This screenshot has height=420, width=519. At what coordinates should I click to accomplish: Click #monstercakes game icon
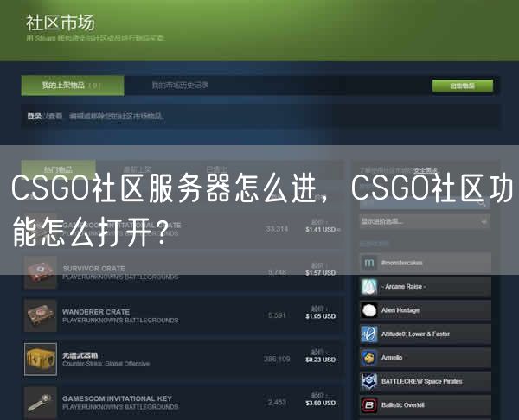point(369,263)
